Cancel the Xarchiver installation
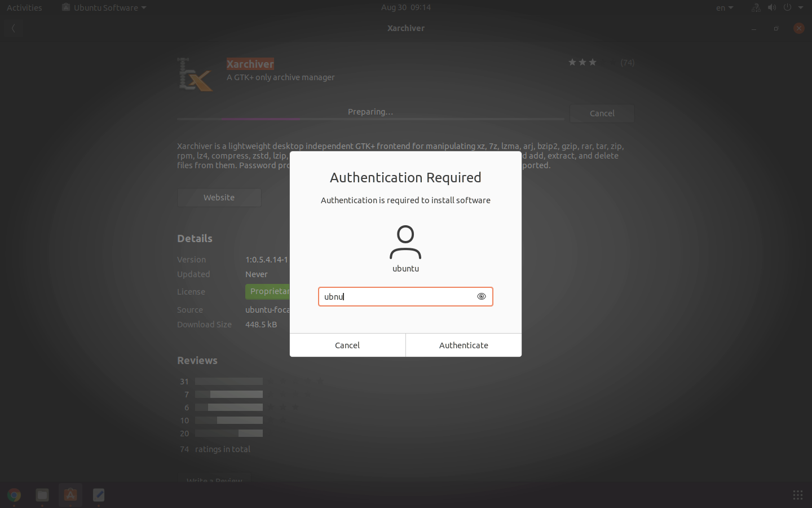This screenshot has height=508, width=812. [602, 113]
